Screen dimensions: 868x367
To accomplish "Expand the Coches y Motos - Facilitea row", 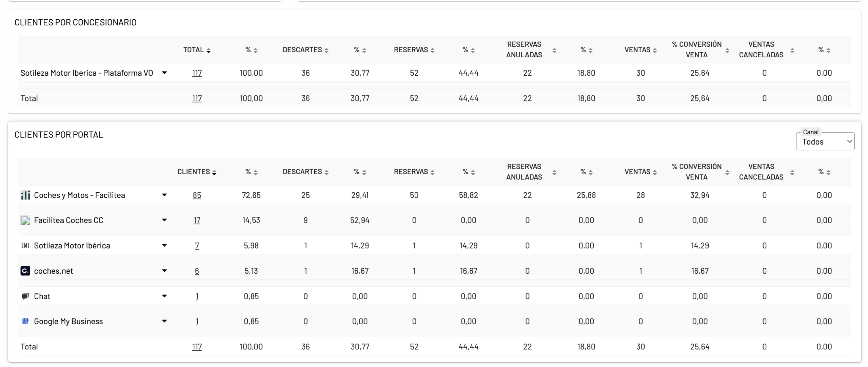I will (164, 195).
